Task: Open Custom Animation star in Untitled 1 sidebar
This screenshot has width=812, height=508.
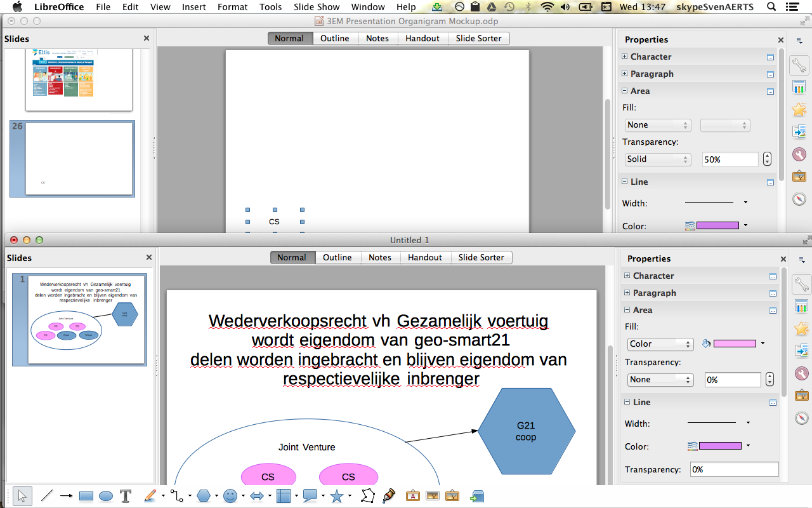Action: pyautogui.click(x=801, y=328)
